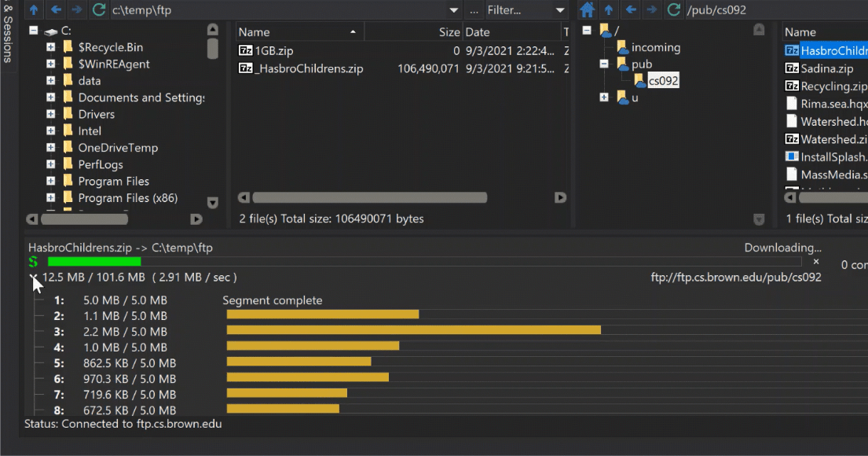
Task: Click local file list horizontal scrollbar
Action: 370,198
